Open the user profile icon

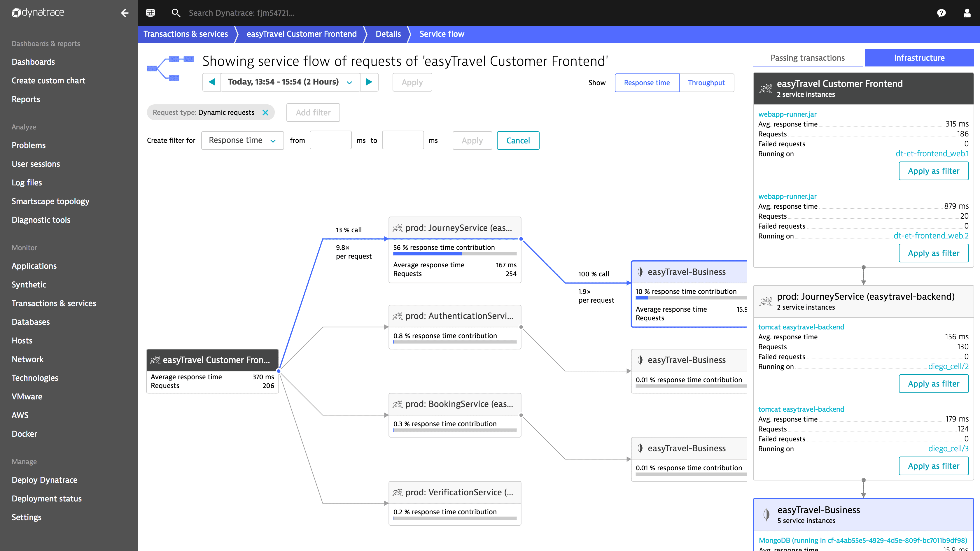click(967, 13)
